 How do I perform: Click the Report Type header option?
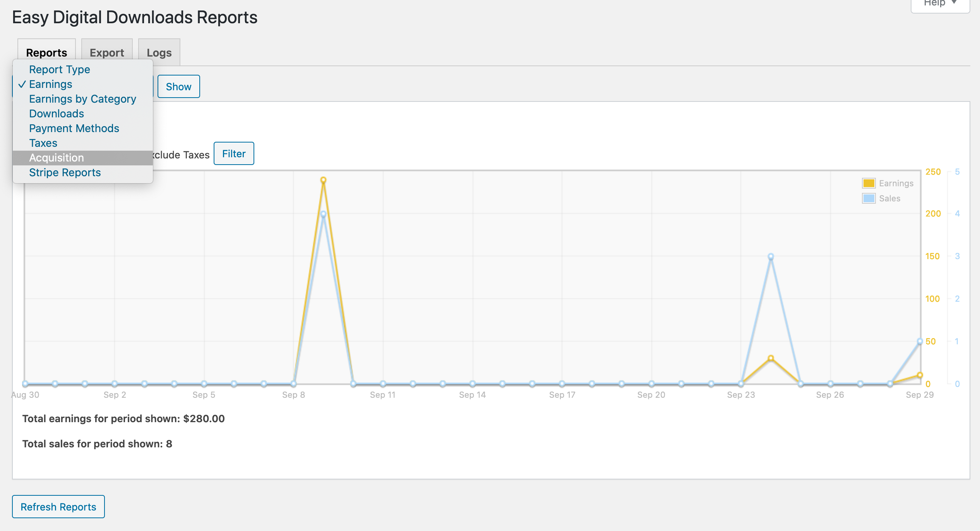pos(59,69)
